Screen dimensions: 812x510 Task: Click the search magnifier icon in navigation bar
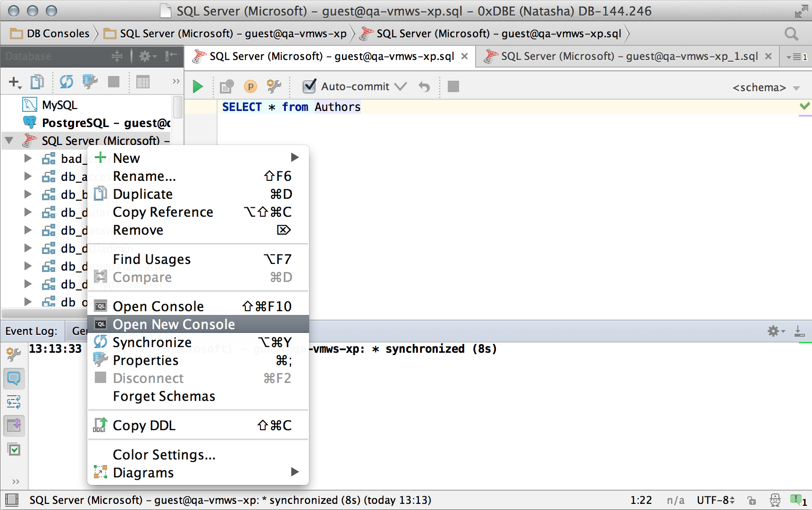(x=791, y=34)
